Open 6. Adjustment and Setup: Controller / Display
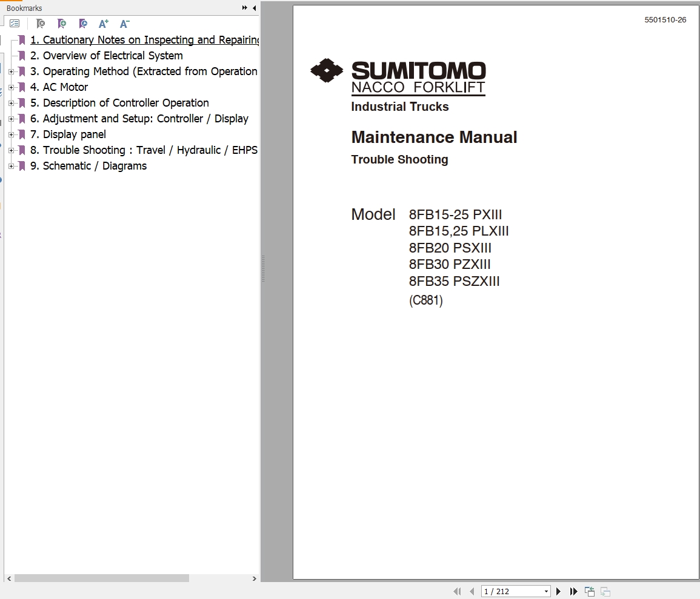Screen dimensions: 700x599 tap(139, 118)
